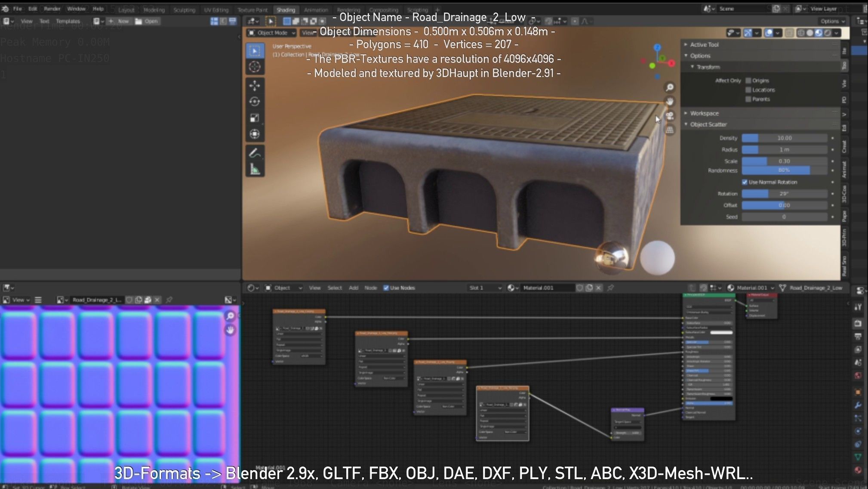Image resolution: width=868 pixels, height=489 pixels.
Task: Select the Move tool in viewport toolbar
Action: tap(255, 86)
